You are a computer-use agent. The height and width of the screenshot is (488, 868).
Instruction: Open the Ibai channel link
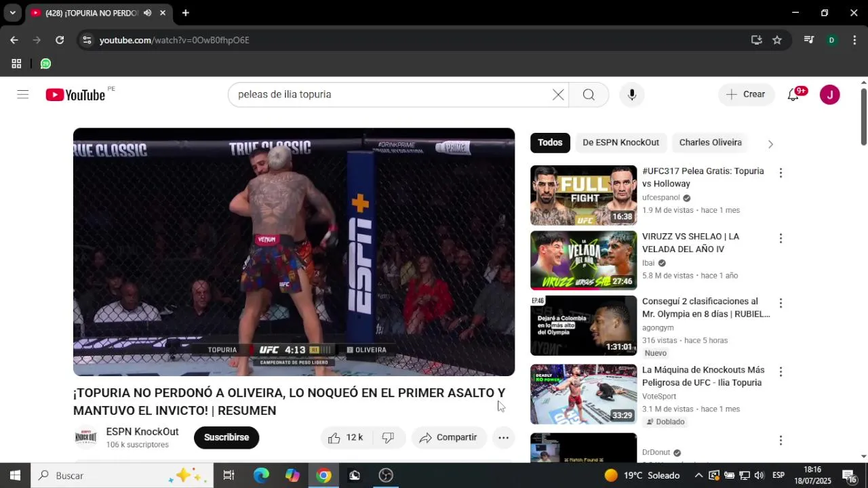[648, 263]
